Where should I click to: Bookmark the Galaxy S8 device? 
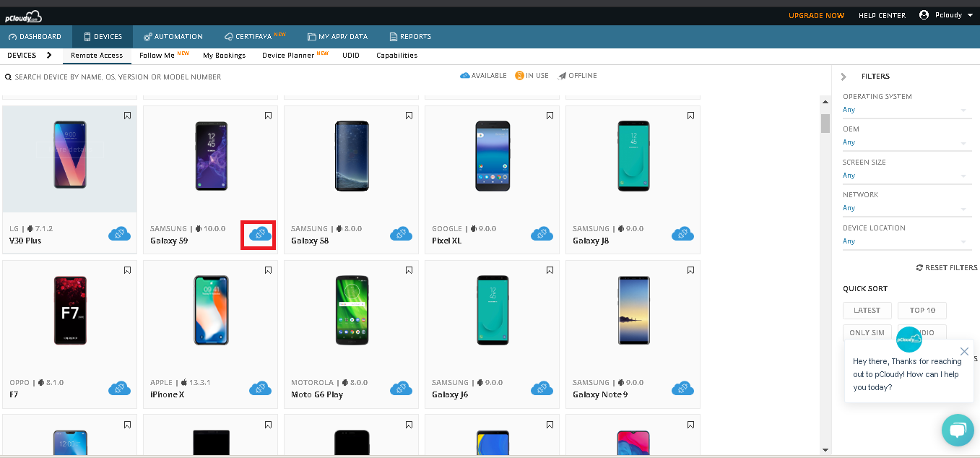point(409,116)
